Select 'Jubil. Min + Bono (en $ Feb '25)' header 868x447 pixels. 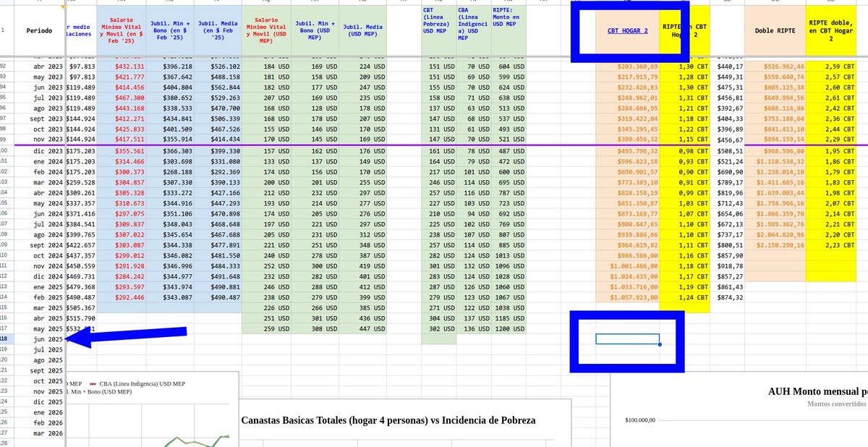click(x=169, y=31)
